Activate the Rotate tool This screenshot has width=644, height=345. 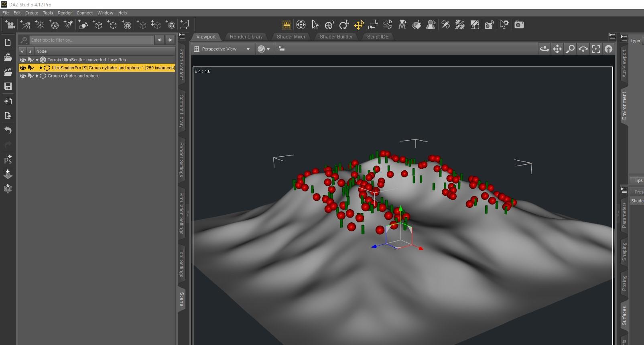point(344,25)
